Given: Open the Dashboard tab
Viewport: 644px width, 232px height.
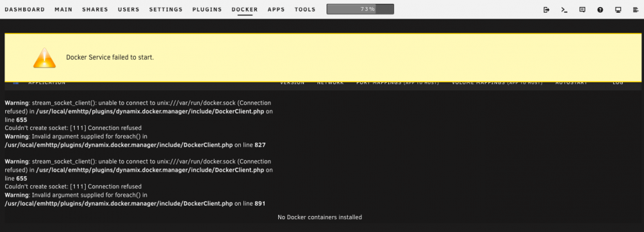Looking at the screenshot, I should pyautogui.click(x=24, y=10).
